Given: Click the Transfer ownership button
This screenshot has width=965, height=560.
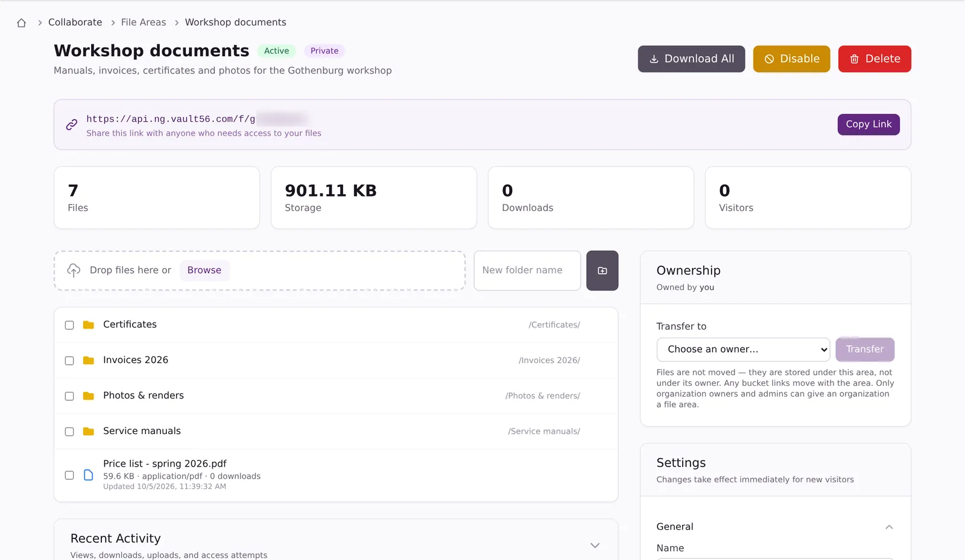Looking at the screenshot, I should [865, 350].
